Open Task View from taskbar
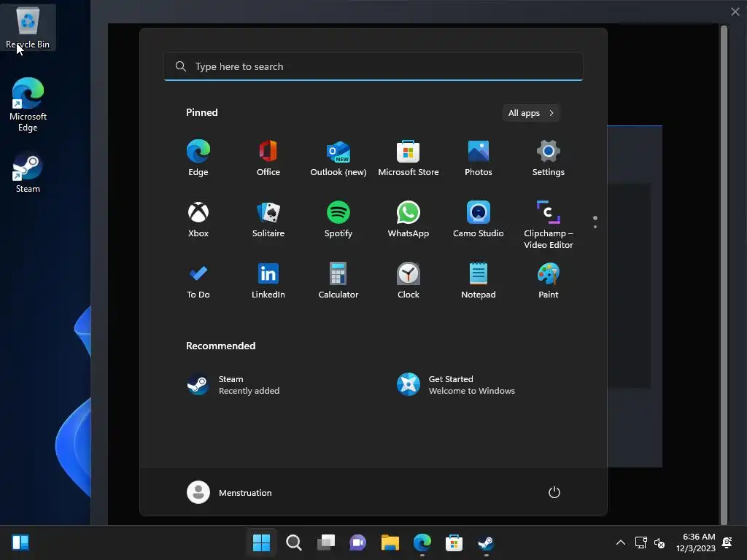This screenshot has width=747, height=560. click(326, 542)
